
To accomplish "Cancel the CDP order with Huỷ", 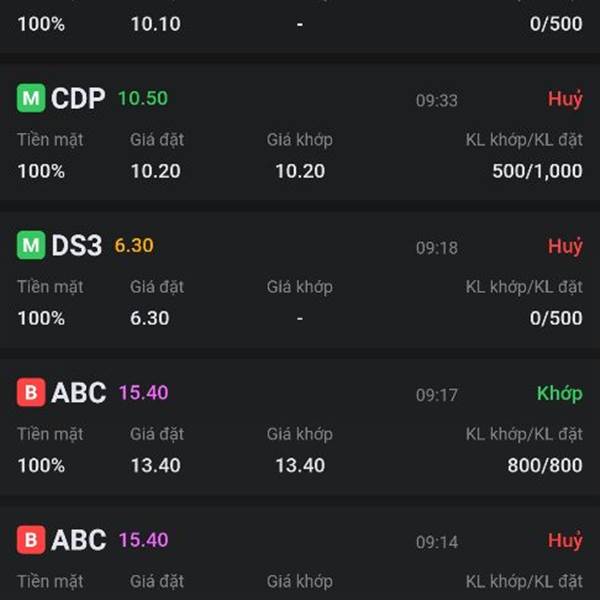I will click(x=565, y=99).
